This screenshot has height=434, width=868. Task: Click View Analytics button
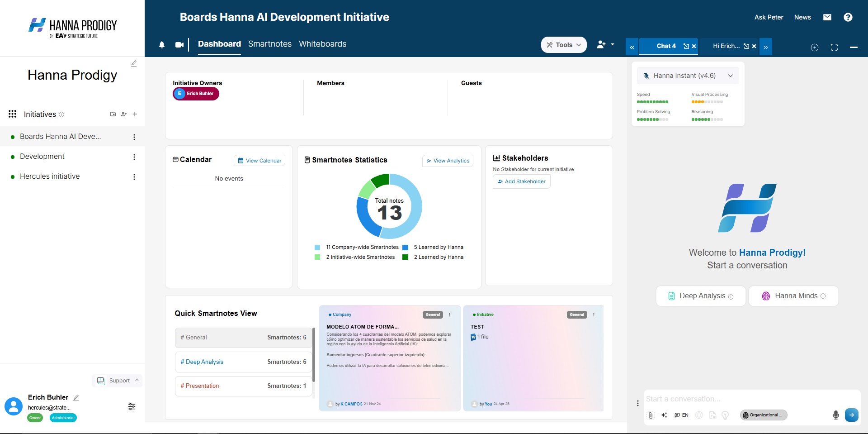coord(448,161)
